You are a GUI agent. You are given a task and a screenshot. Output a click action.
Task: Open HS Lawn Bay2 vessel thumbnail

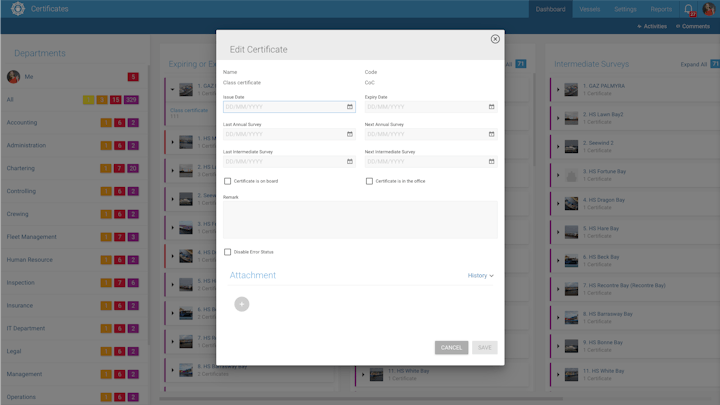571,118
